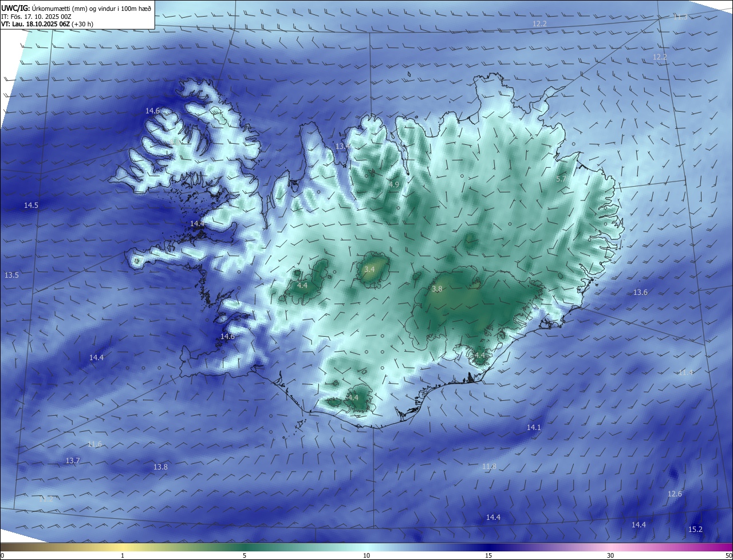Viewport: 733px width, 560px height.
Task: Click the 15 tick on the color scale
Action: [488, 556]
